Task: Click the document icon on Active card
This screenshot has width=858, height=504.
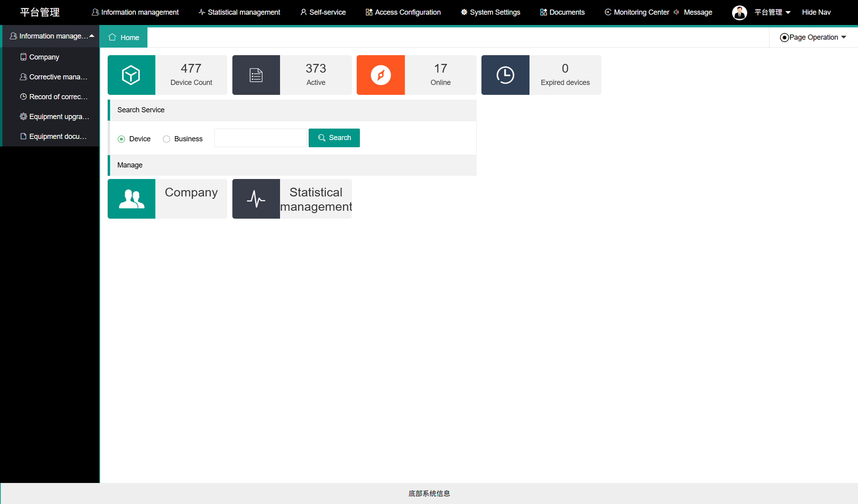Action: pos(256,75)
